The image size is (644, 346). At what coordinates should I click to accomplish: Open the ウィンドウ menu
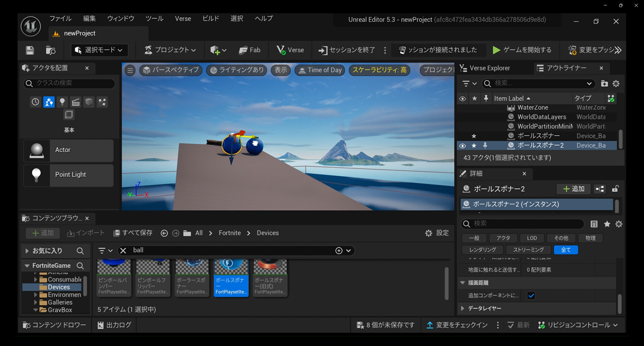pyautogui.click(x=120, y=19)
